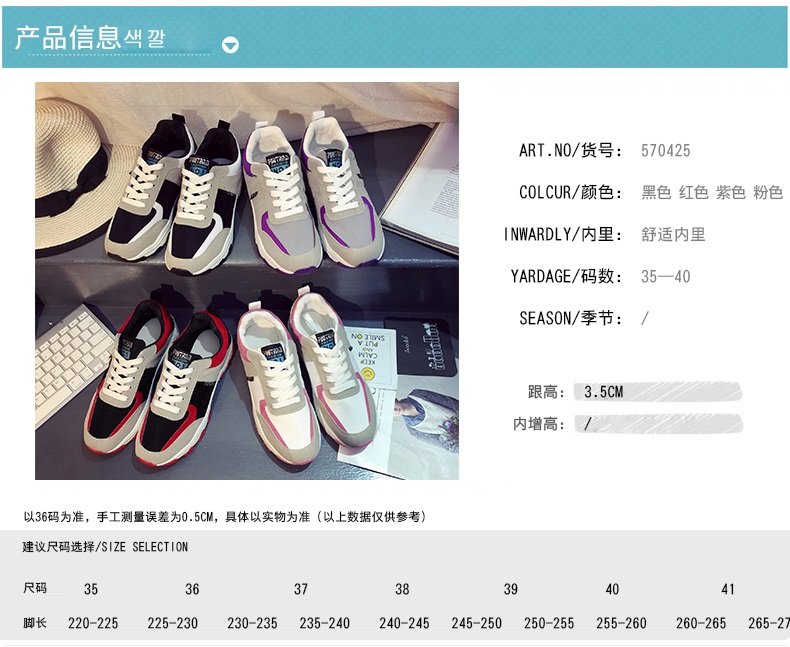Click the 产品信息 header title
Viewport: 790px width, 647px height.
coord(68,38)
